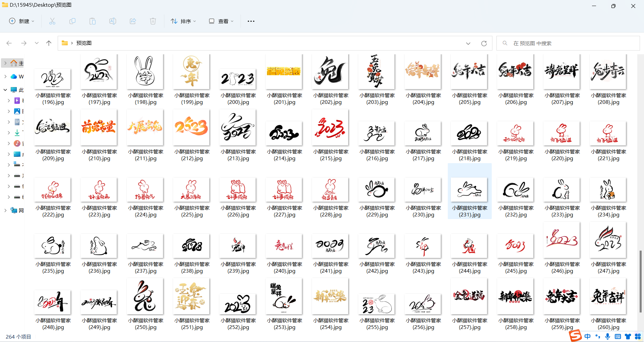Click the 预览图 breadcrumb in address bar
This screenshot has height=342, width=644.
[84, 43]
